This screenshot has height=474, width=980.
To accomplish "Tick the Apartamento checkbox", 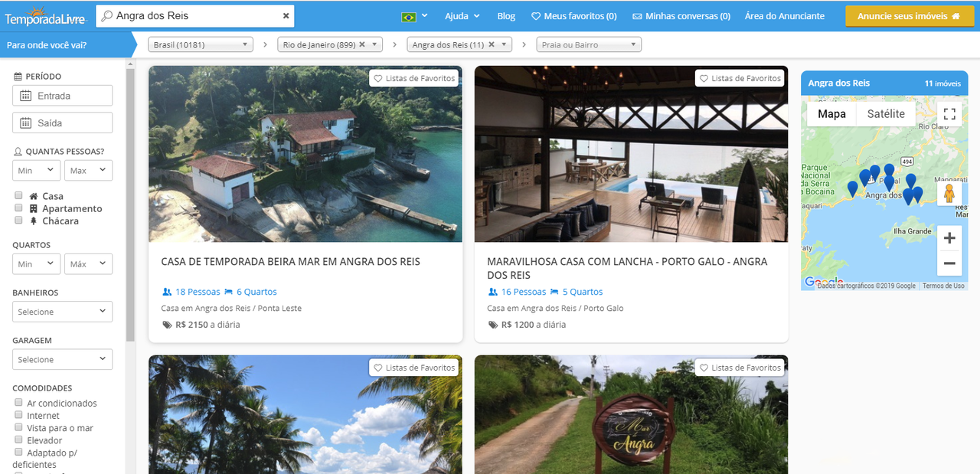I will [x=18, y=208].
